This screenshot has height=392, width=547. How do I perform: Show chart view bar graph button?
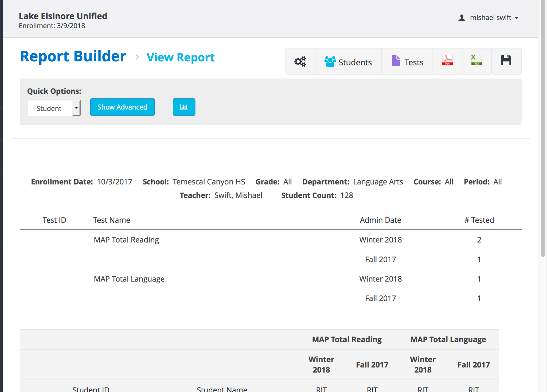(184, 107)
